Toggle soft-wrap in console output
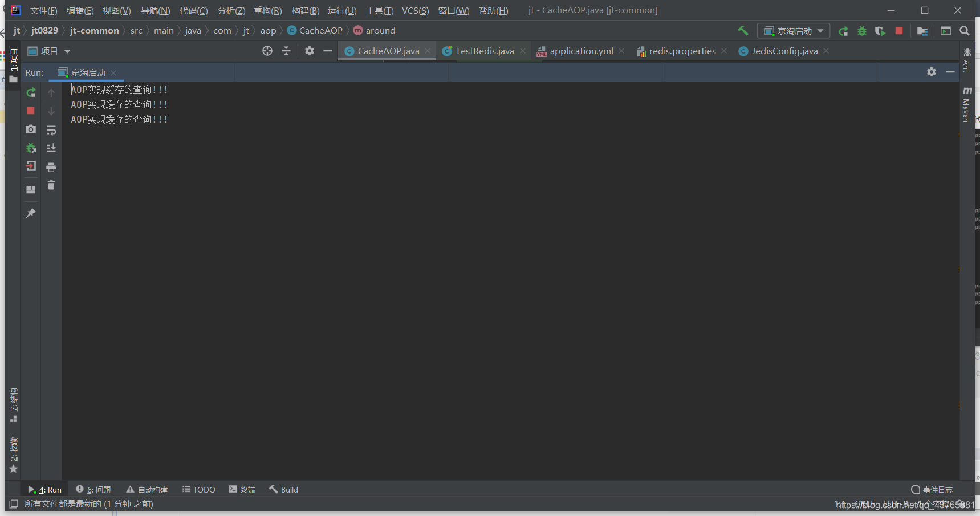Viewport: 980px width, 516px height. point(51,130)
